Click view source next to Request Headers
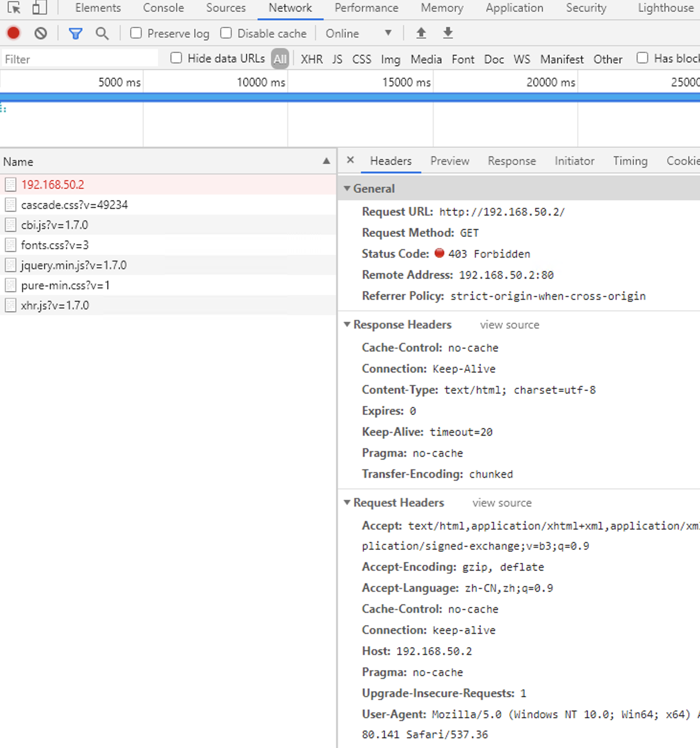700x748 pixels. point(501,503)
